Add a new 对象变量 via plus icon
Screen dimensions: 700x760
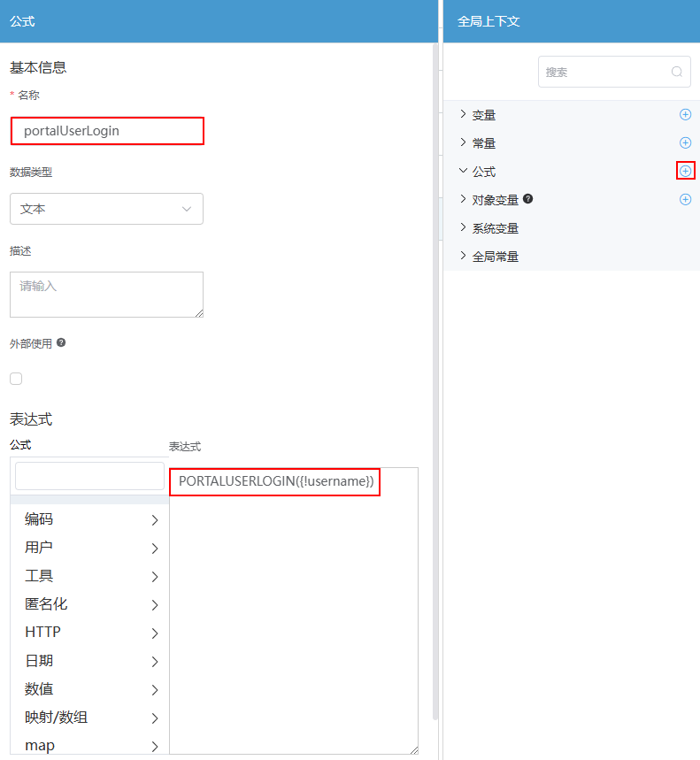click(685, 200)
